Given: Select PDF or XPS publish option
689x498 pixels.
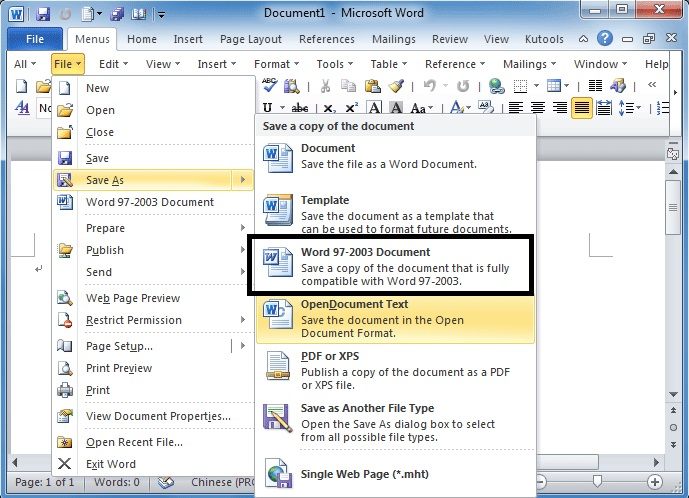Looking at the screenshot, I should coord(395,371).
